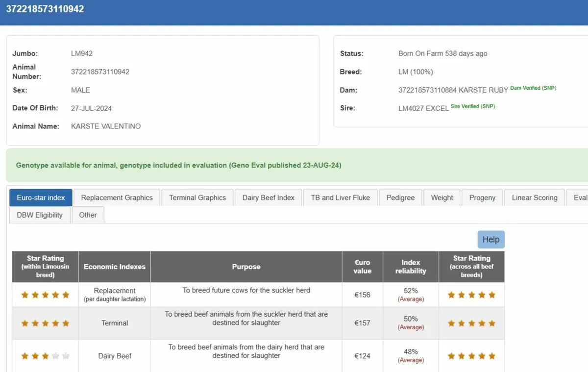Click Terminal across all breeds star rating
This screenshot has height=372, width=588.
pos(471,323)
